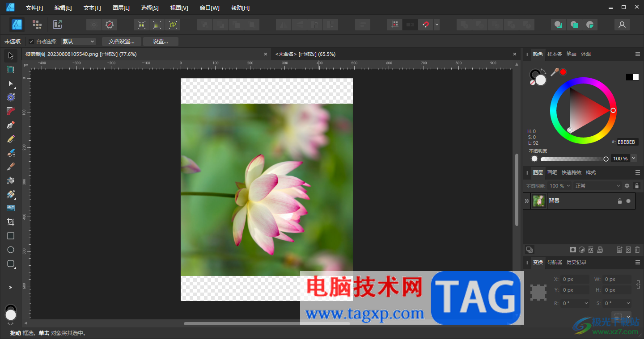Switch to the 历史记录 tab
Viewport: 644px width, 339px height.
click(x=576, y=262)
